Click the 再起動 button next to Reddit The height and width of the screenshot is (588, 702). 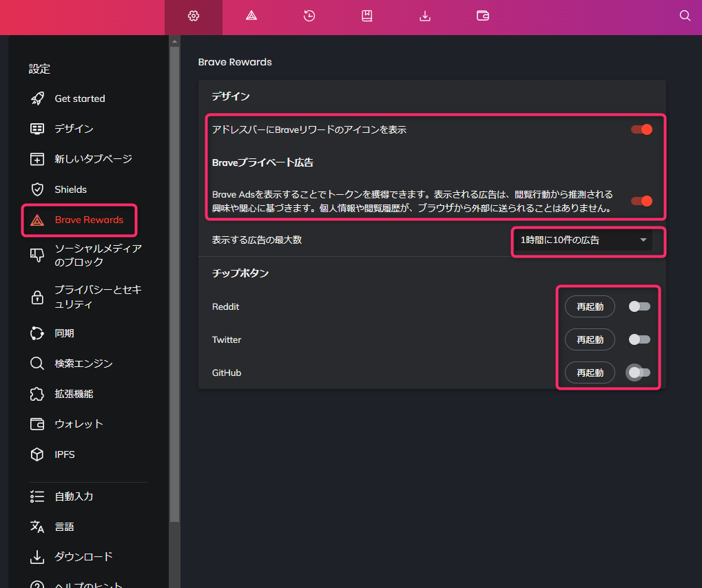coord(590,306)
